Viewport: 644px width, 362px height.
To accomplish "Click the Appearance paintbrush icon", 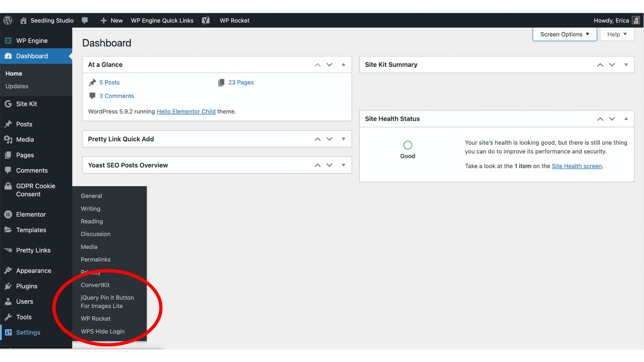I will (8, 270).
